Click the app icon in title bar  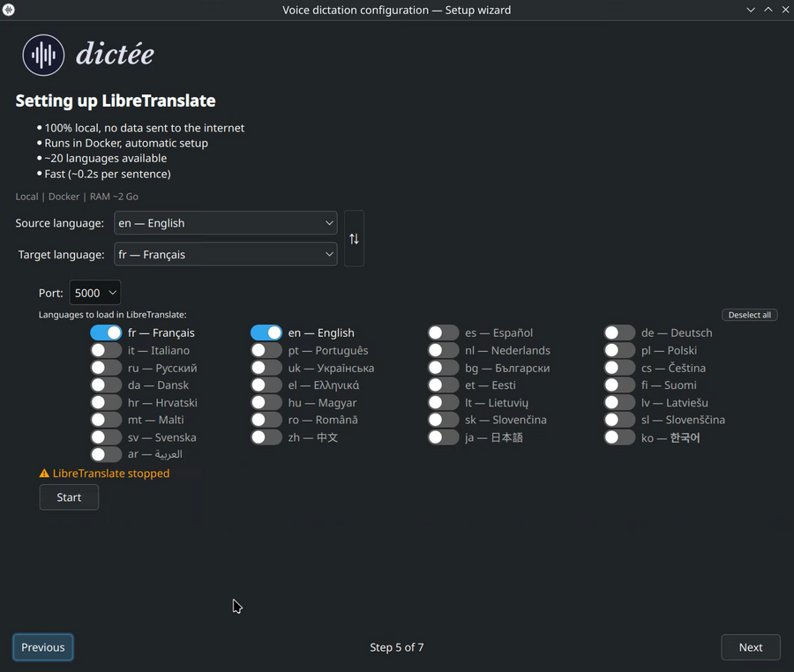(x=9, y=10)
